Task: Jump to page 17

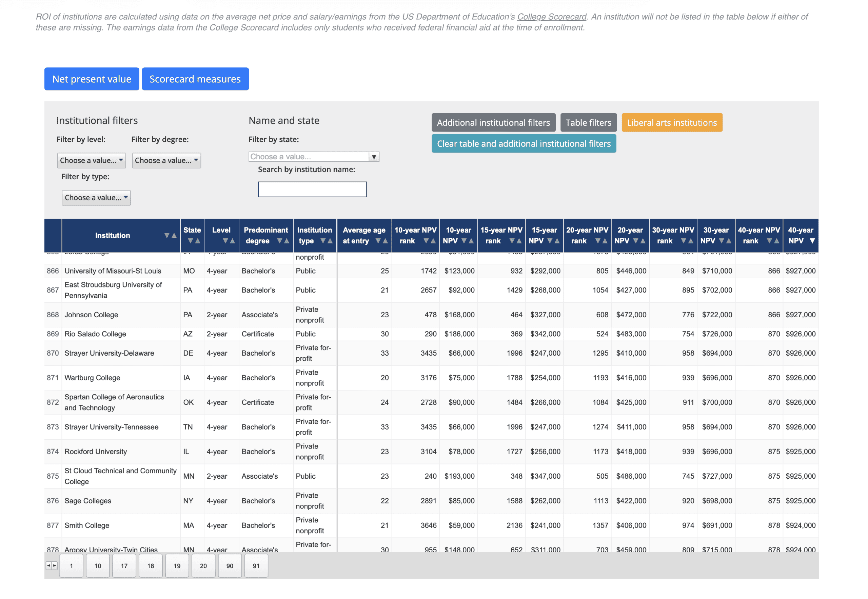Action: click(x=124, y=566)
